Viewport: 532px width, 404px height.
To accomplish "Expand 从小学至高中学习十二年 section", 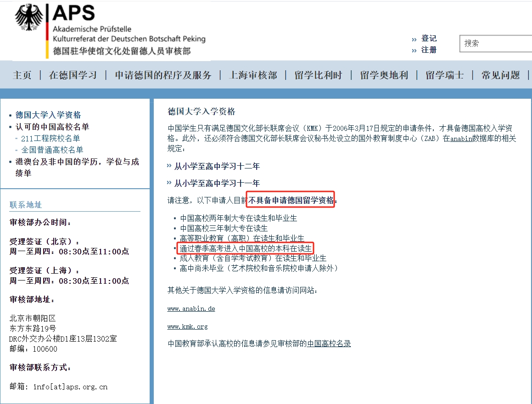I will click(217, 166).
